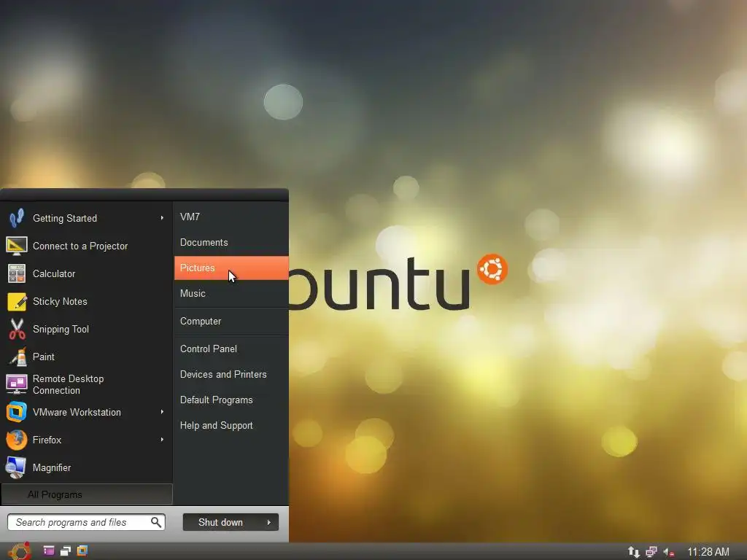Image resolution: width=747 pixels, height=560 pixels.
Task: Open the VM7 user folder
Action: (x=231, y=217)
